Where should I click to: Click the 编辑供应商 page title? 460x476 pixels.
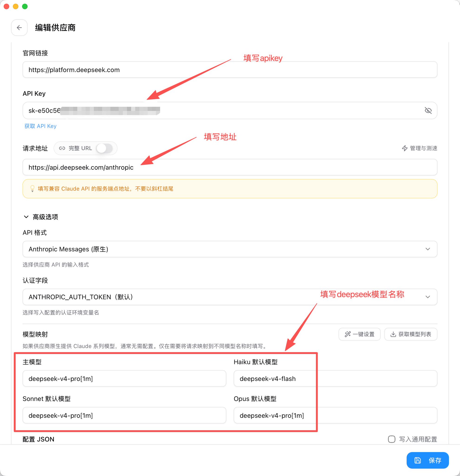[55, 28]
